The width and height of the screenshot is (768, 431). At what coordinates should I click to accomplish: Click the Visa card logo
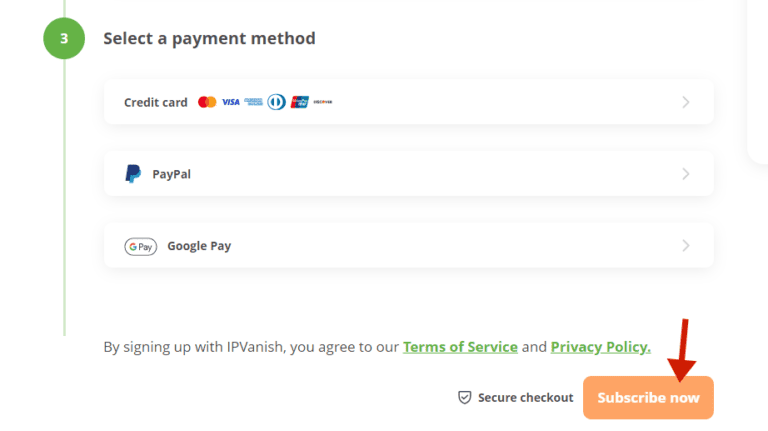point(231,102)
